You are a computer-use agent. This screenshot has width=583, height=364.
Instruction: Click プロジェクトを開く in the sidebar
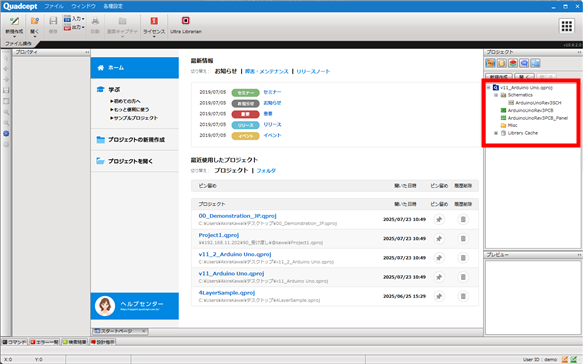point(130,161)
